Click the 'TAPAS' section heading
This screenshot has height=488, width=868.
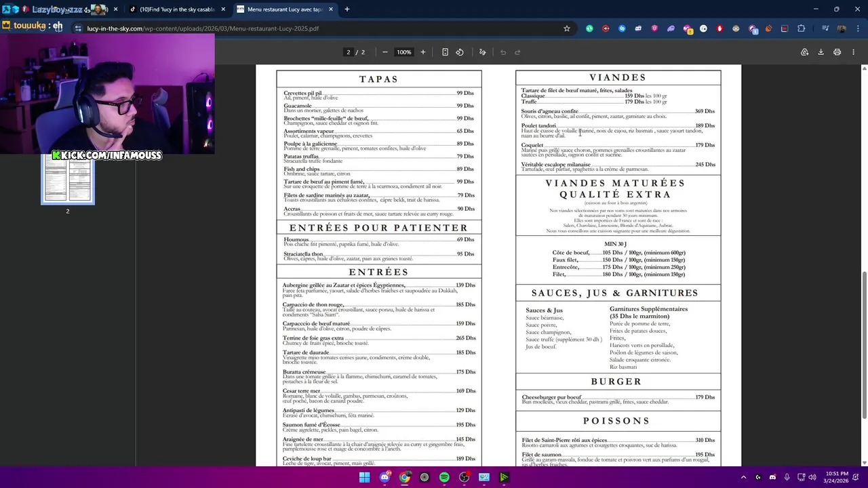pos(378,79)
